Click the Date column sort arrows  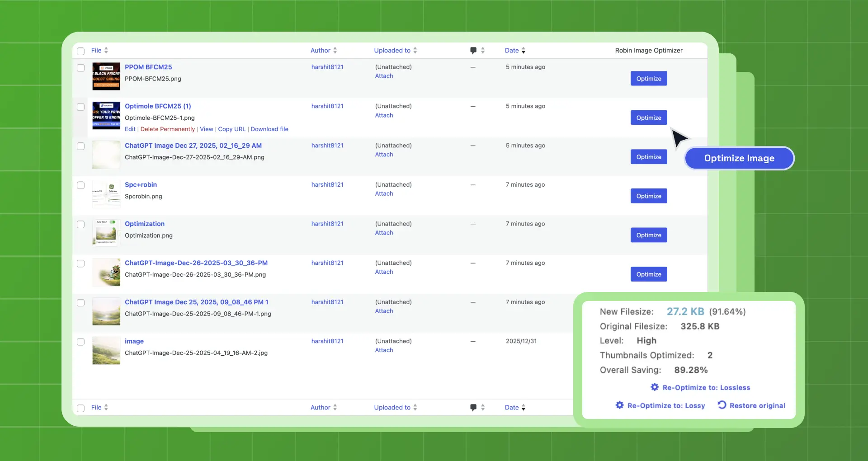pos(523,50)
